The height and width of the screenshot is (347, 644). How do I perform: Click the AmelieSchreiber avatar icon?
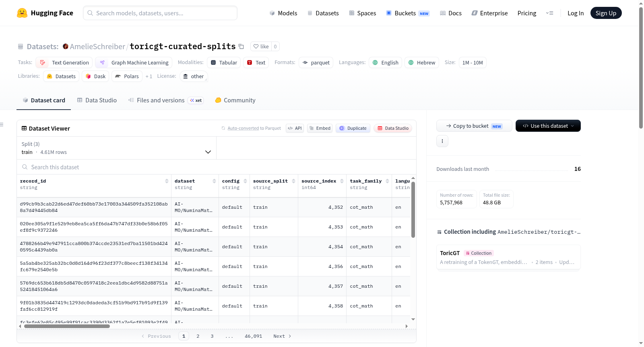(66, 46)
